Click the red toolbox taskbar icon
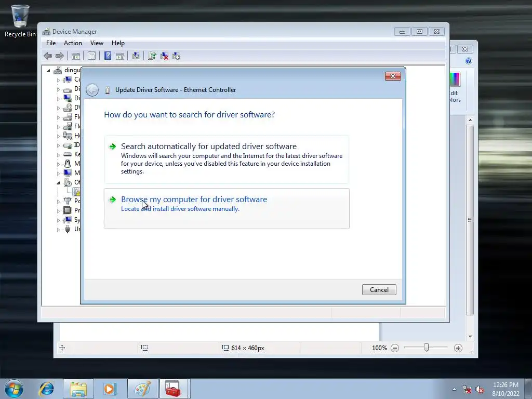This screenshot has height=399, width=532. 174,389
